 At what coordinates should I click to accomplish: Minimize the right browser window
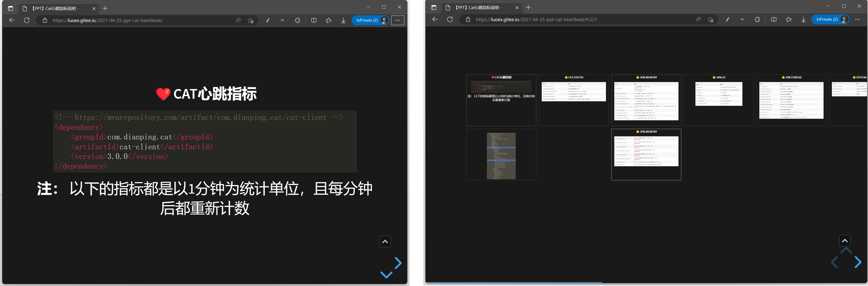[828, 6]
